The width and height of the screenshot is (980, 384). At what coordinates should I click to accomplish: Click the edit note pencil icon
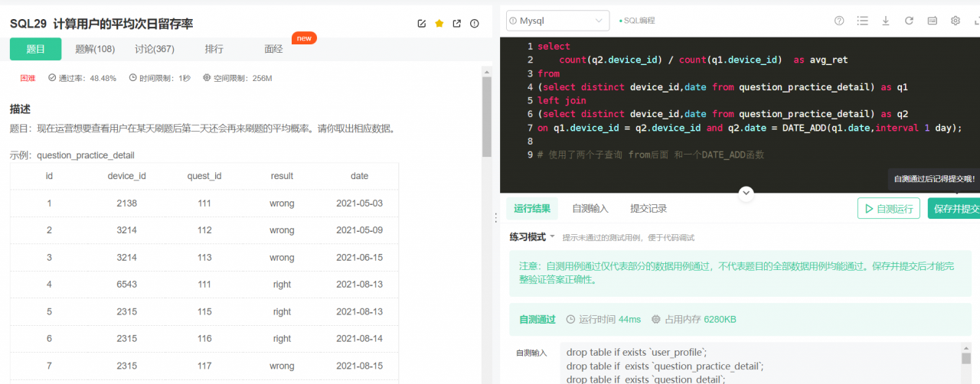tap(422, 24)
